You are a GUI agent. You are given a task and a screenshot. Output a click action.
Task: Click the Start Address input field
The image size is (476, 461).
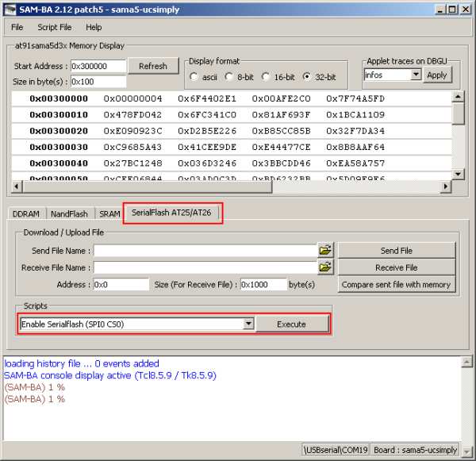98,66
